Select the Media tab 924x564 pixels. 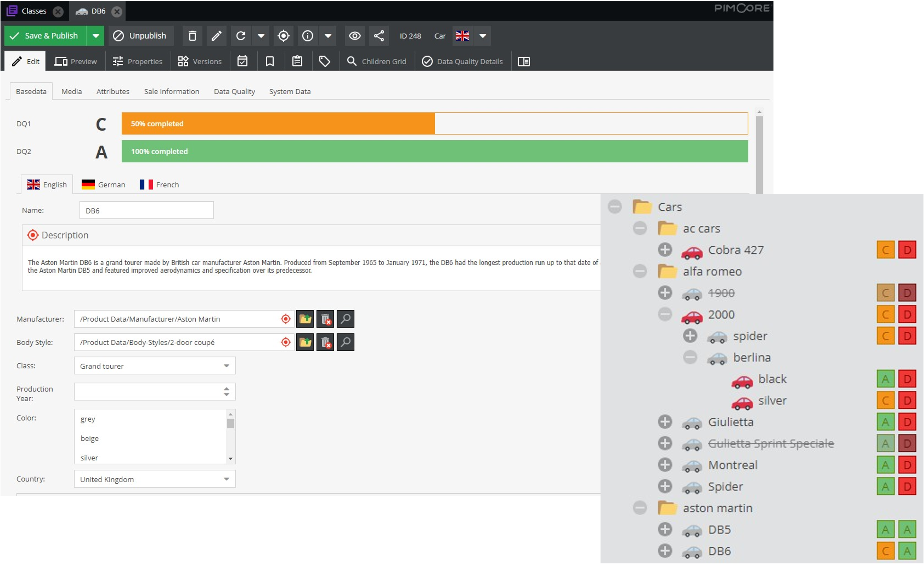(x=72, y=92)
